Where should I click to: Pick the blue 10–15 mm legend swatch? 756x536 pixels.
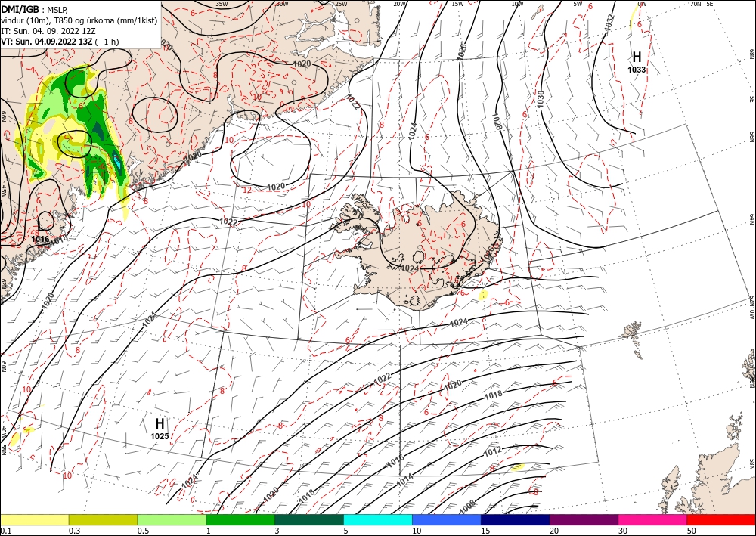pos(447,519)
